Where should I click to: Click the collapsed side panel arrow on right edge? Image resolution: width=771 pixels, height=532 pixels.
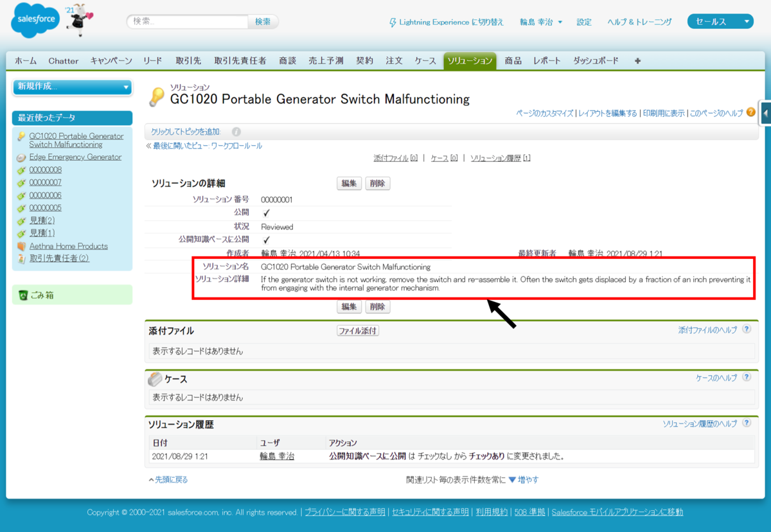click(x=765, y=113)
